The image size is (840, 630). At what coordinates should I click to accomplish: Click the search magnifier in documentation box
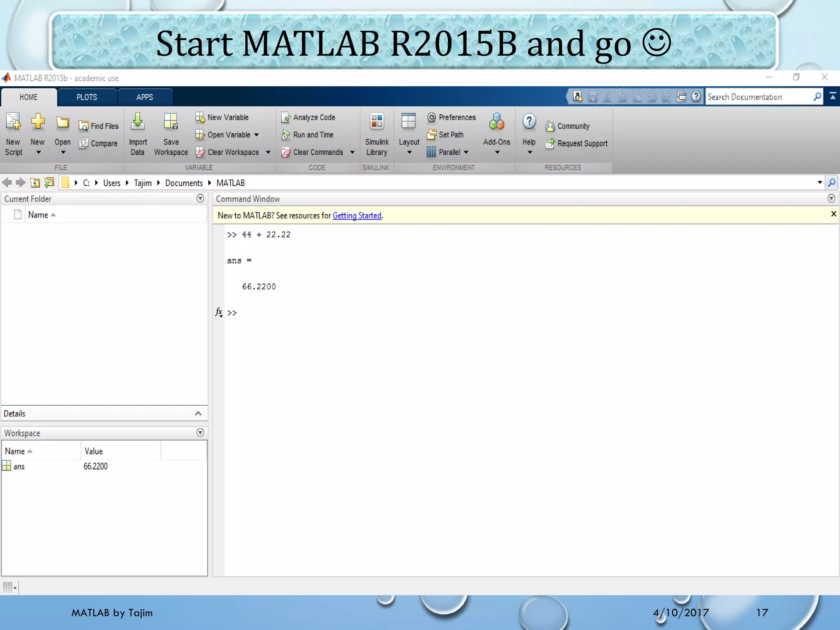coord(817,97)
